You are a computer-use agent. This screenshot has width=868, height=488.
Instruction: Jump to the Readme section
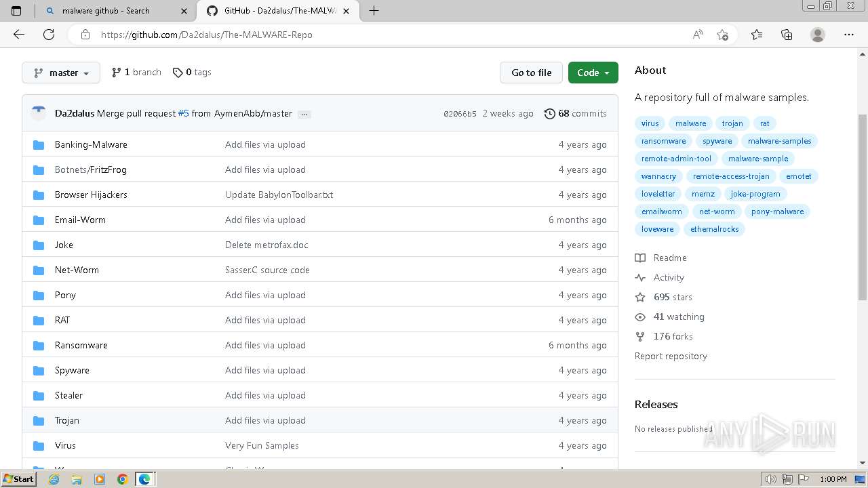[x=661, y=258]
